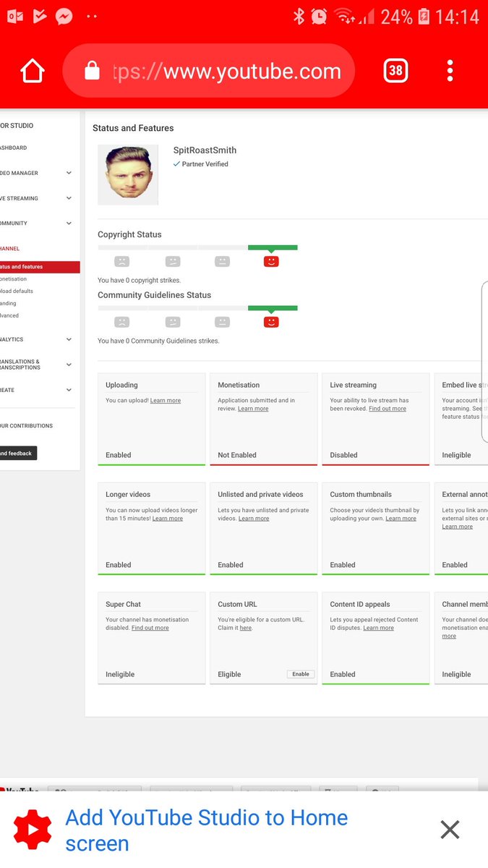Tap the alarm icon in status bar
Viewport: 488px width, 868px height.
click(x=319, y=16)
